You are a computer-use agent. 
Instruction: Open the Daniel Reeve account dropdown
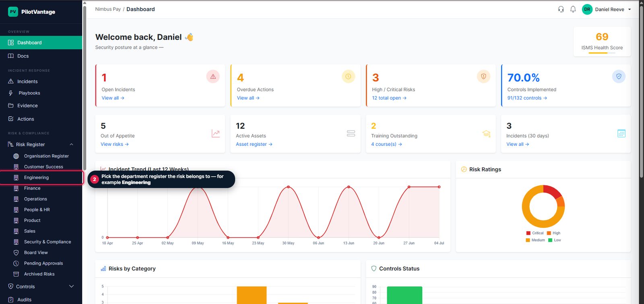tap(607, 9)
